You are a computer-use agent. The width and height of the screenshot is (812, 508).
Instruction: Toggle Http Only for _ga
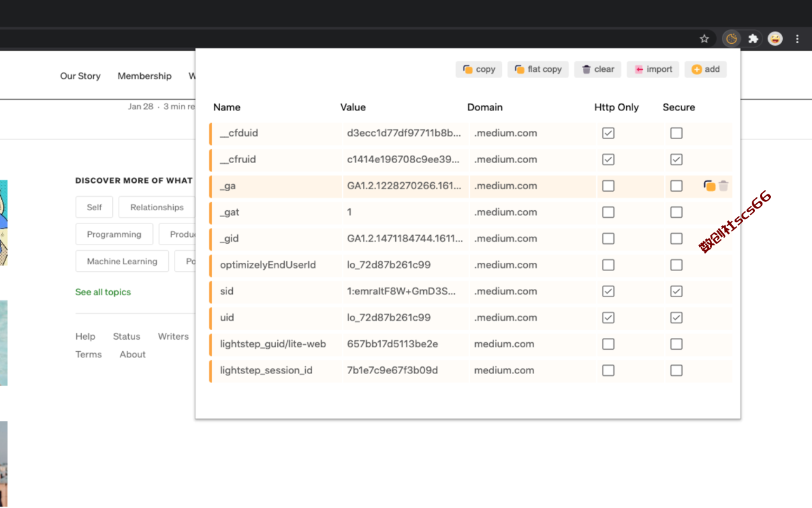tap(608, 186)
